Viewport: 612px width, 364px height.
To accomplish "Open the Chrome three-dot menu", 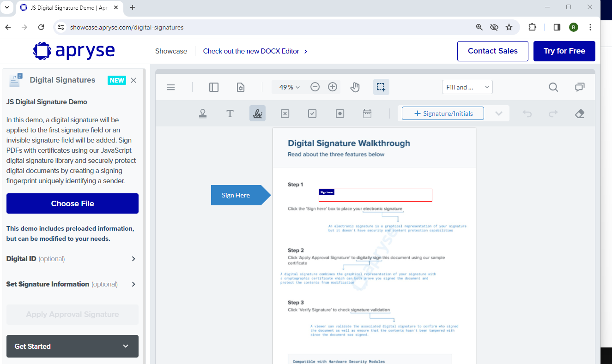I will tap(590, 27).
